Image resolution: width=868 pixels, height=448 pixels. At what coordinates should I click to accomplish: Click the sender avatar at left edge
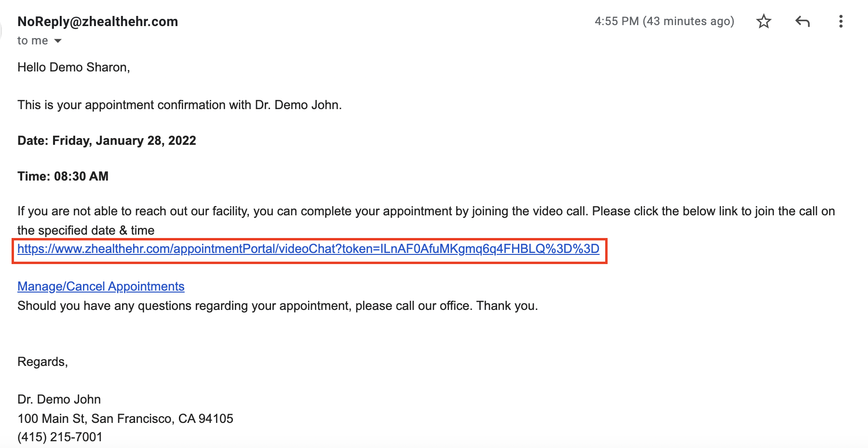point(1,30)
